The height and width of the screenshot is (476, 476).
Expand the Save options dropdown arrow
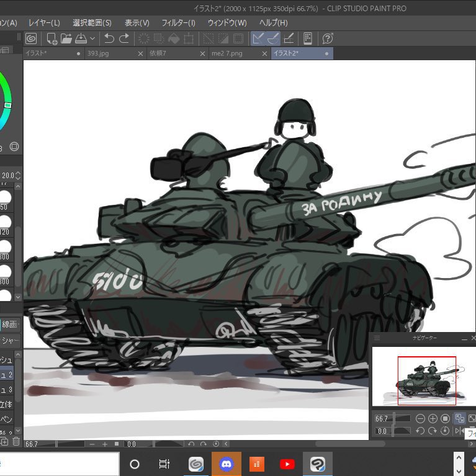point(92,38)
